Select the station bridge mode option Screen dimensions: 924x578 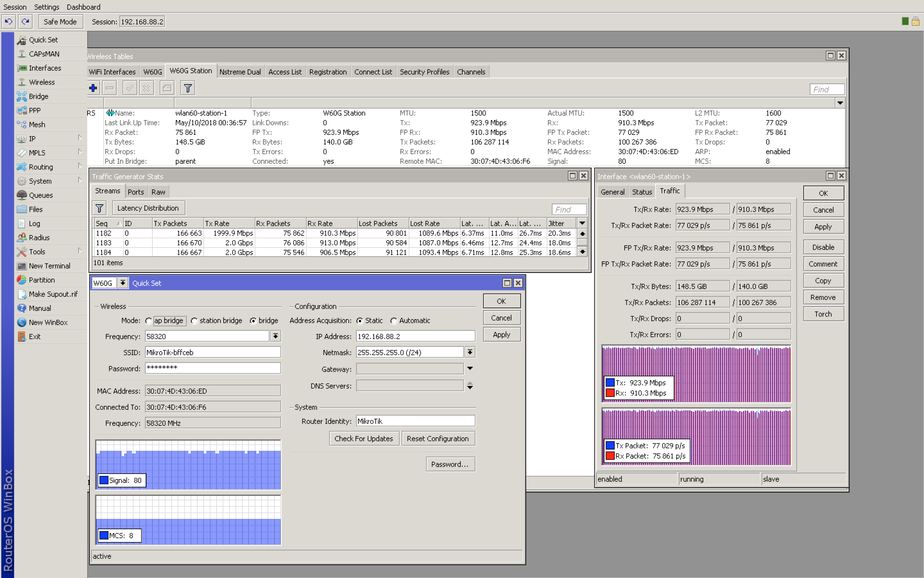[194, 321]
